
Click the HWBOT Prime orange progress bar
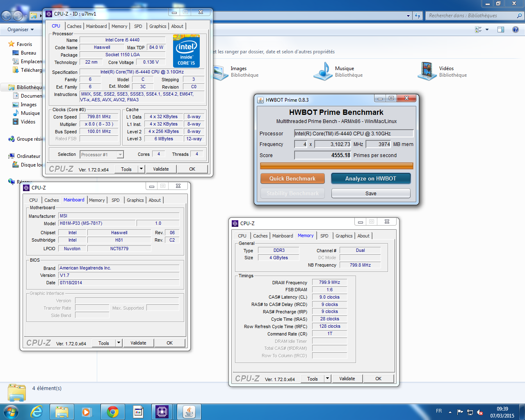(x=337, y=166)
